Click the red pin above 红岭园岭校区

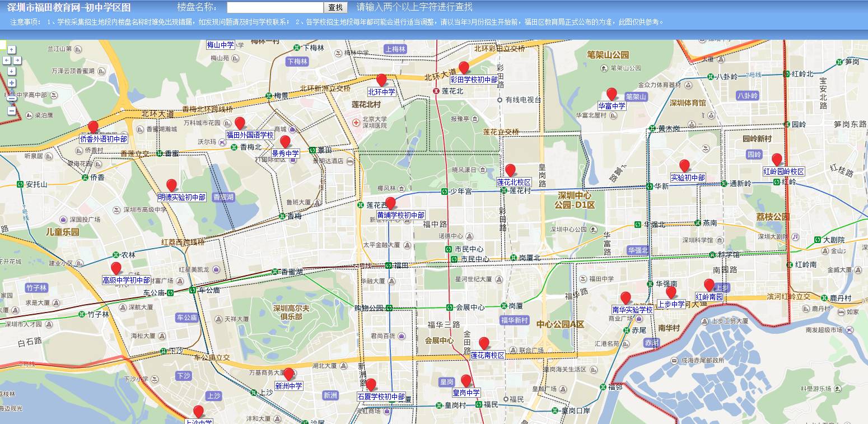[777, 160]
